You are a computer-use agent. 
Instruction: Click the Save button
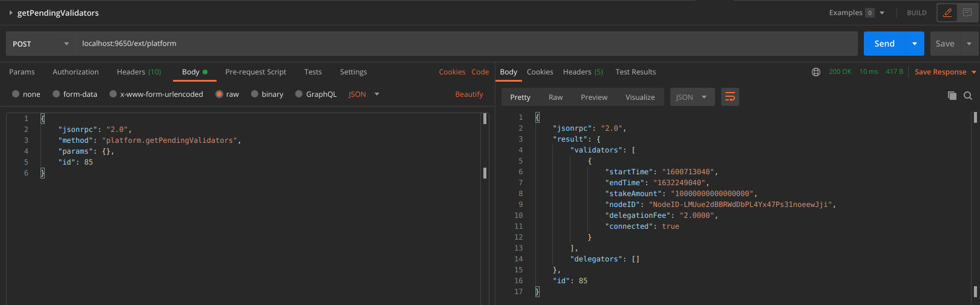(x=946, y=44)
